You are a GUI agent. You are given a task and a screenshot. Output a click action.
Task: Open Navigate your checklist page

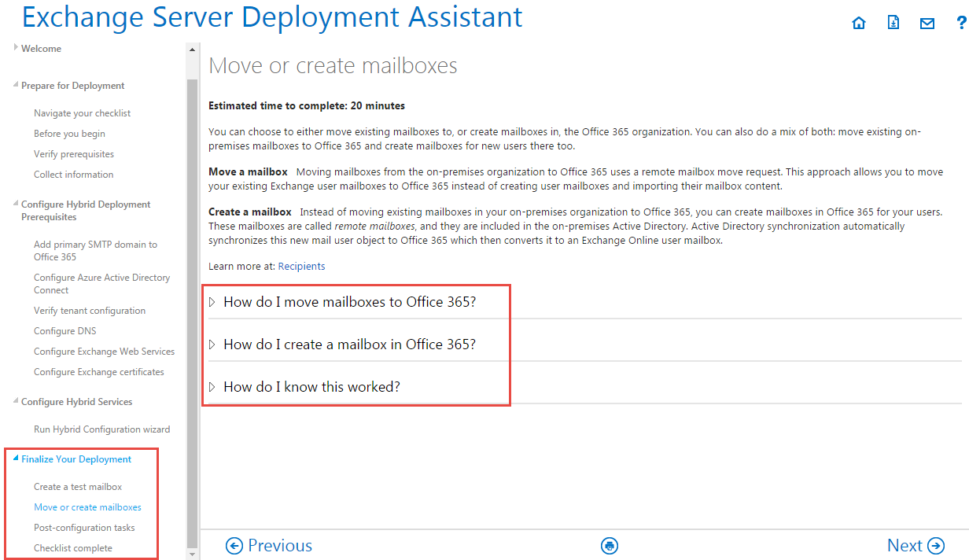pos(83,113)
